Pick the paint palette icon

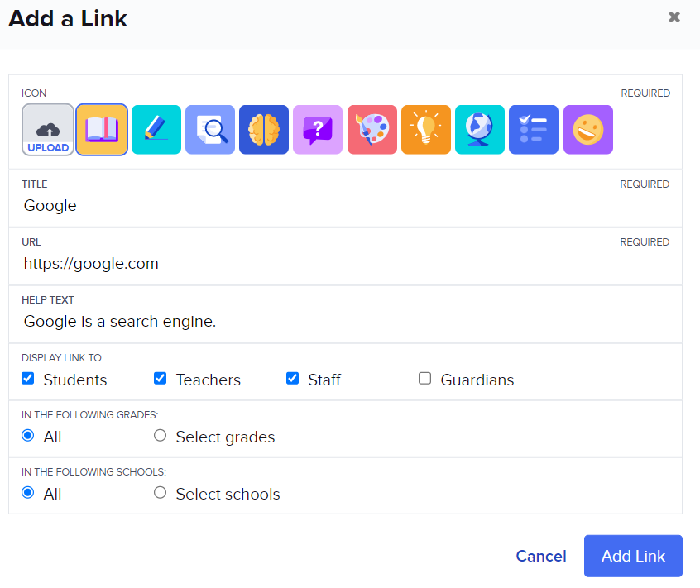[x=372, y=130]
